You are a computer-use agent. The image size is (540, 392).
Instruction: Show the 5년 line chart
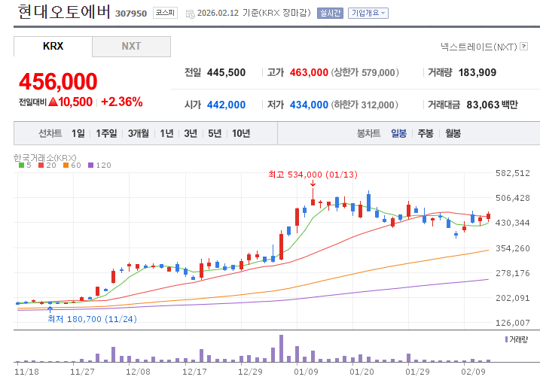pos(215,133)
